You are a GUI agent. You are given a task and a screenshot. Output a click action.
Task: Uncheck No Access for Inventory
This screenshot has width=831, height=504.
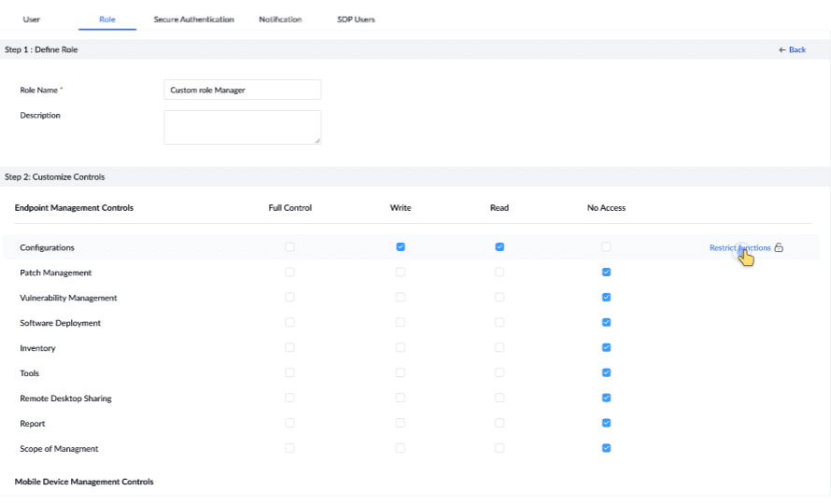point(606,347)
